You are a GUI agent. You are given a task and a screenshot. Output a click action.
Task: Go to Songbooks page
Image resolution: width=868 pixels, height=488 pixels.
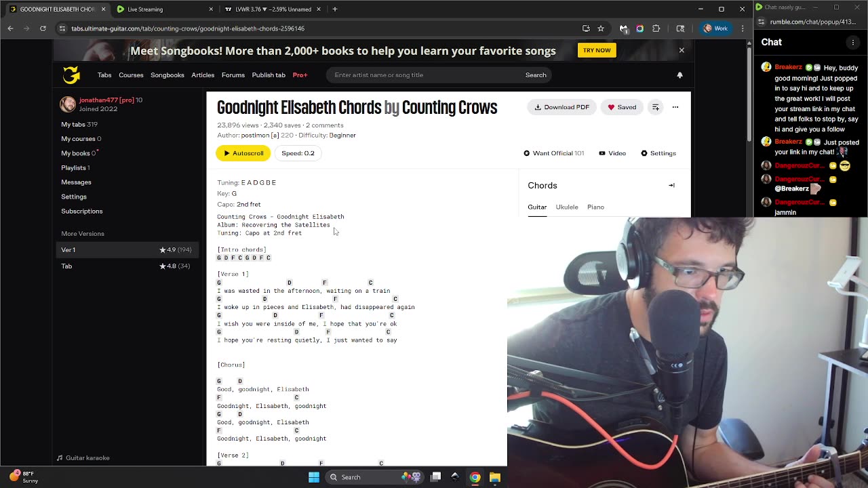167,75
